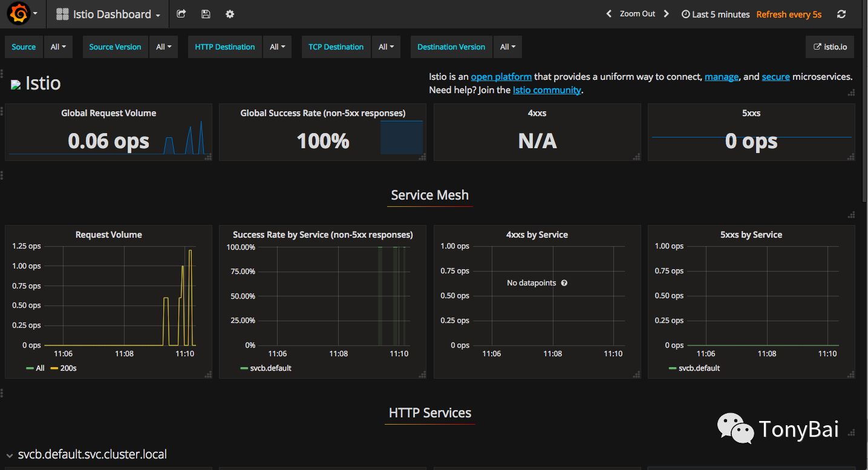868x470 pixels.
Task: Open the Source variable All dropdown
Action: [58, 47]
